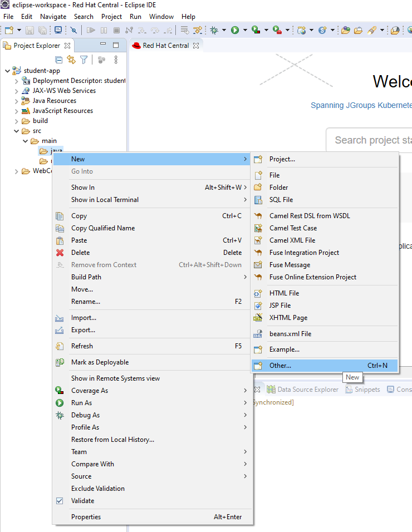Toggle Use Step Filters icon
The width and height of the screenshot is (412, 532).
pos(198,30)
